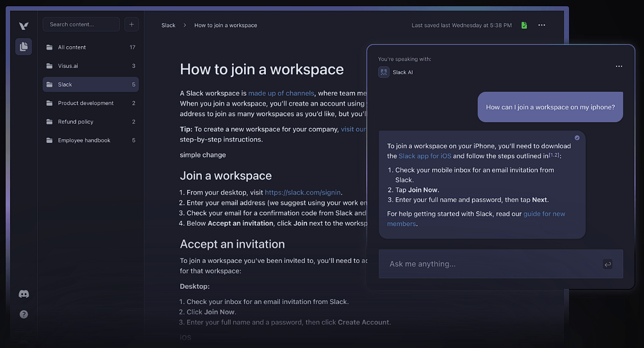The height and width of the screenshot is (348, 644).
Task: Click the Accept an invitation heading
Action: pyautogui.click(x=232, y=244)
